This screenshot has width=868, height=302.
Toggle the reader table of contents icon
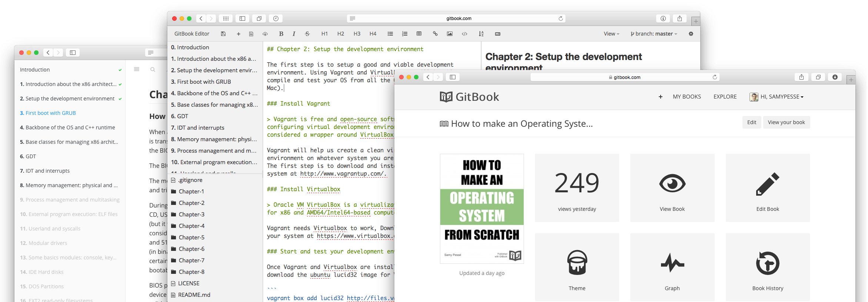point(137,69)
